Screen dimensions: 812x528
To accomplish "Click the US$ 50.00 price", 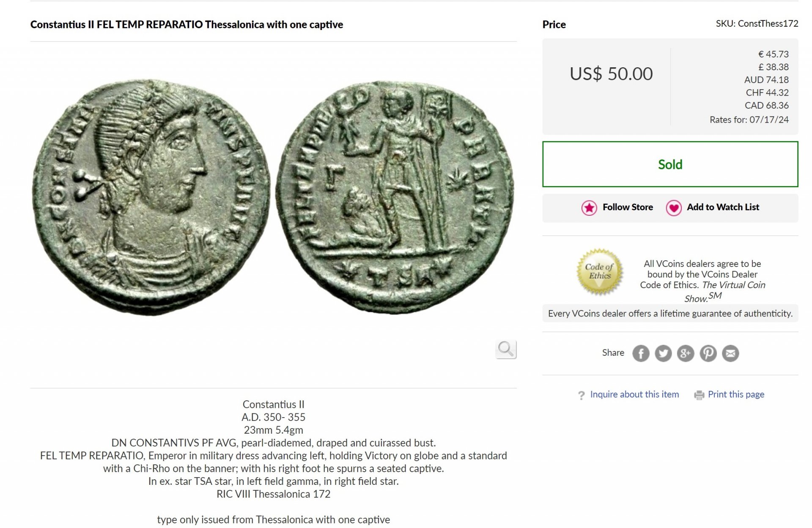I will (x=611, y=74).
